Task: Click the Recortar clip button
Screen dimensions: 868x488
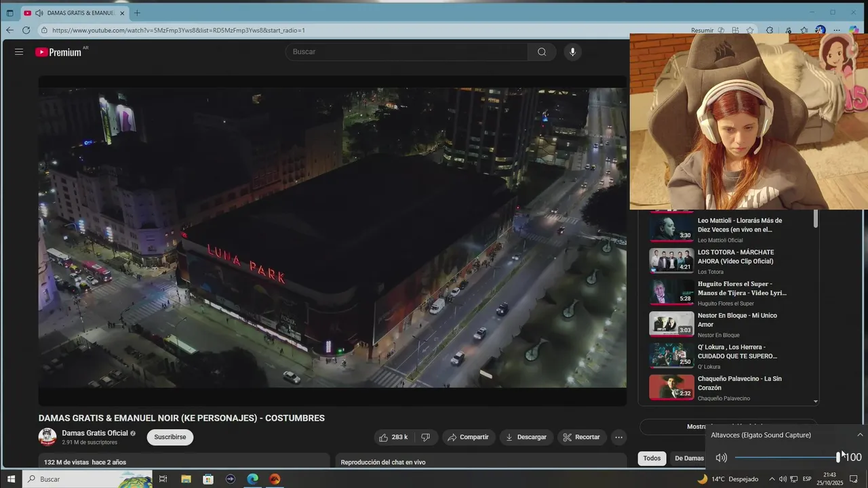Action: click(582, 437)
